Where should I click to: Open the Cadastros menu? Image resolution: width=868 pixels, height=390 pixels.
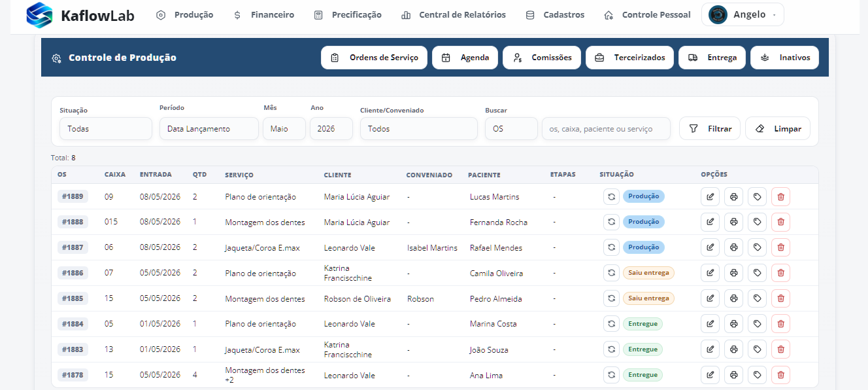(x=555, y=14)
